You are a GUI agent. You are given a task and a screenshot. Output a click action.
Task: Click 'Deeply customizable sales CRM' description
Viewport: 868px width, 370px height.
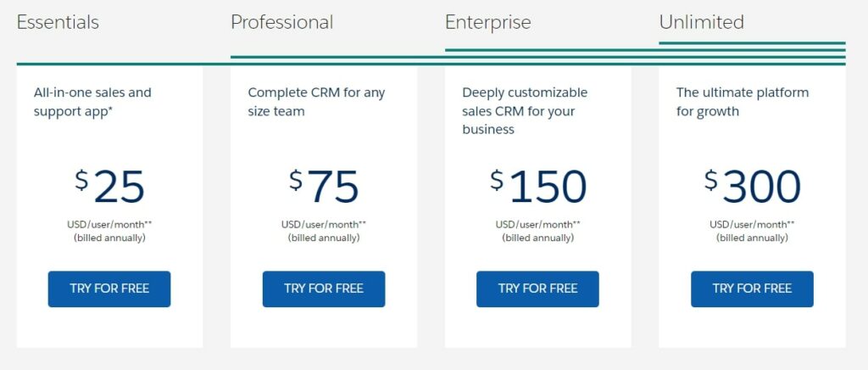(524, 111)
